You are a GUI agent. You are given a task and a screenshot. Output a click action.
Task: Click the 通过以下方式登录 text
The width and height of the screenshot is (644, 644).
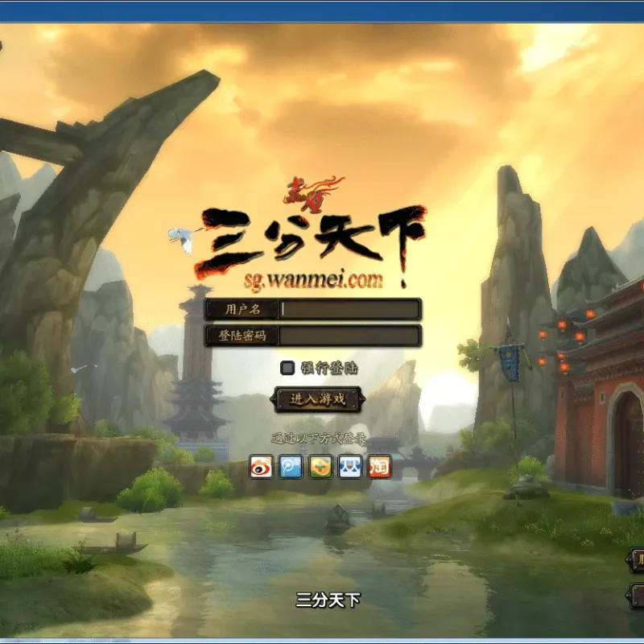(319, 439)
